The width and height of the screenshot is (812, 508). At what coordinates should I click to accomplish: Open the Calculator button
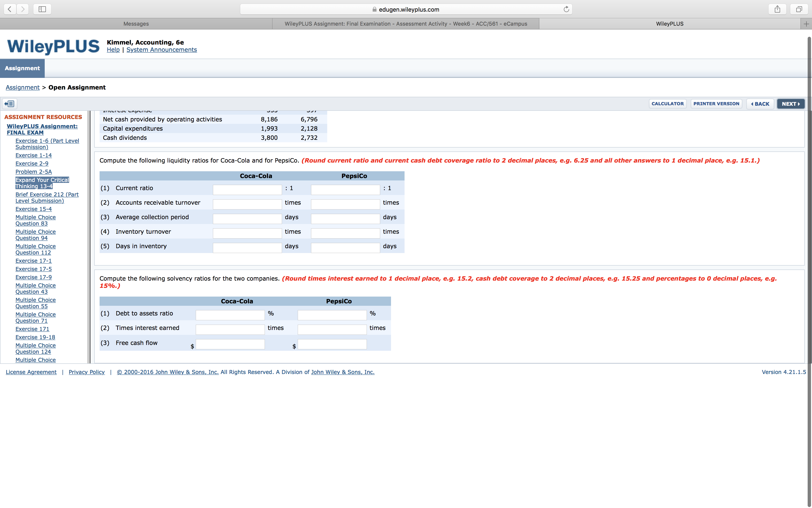coord(667,104)
